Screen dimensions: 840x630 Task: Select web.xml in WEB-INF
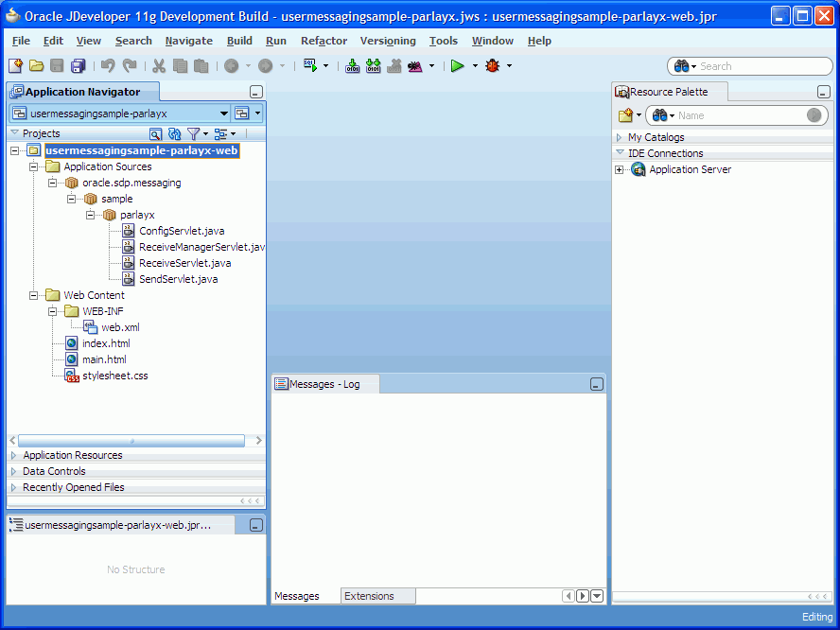120,327
